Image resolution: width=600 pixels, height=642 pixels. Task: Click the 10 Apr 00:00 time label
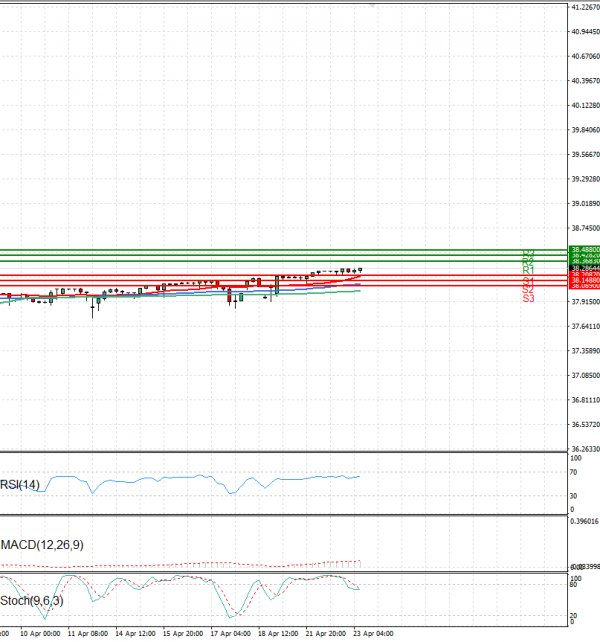(40, 634)
